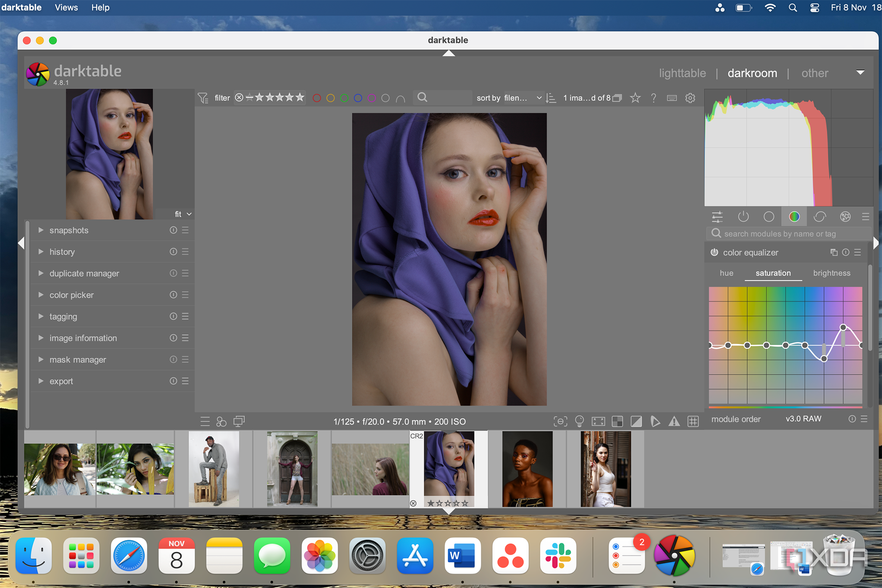This screenshot has height=588, width=882.
Task: Toggle red color label filter
Action: click(317, 98)
